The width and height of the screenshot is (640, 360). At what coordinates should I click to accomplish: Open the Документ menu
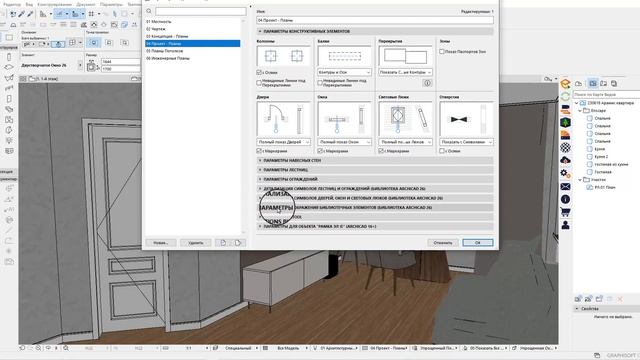[85, 4]
